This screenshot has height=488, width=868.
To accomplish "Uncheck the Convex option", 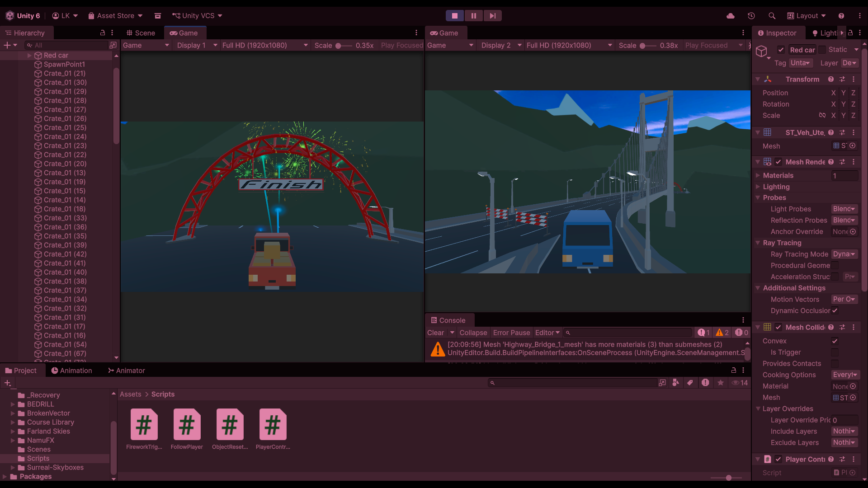I will 835,341.
